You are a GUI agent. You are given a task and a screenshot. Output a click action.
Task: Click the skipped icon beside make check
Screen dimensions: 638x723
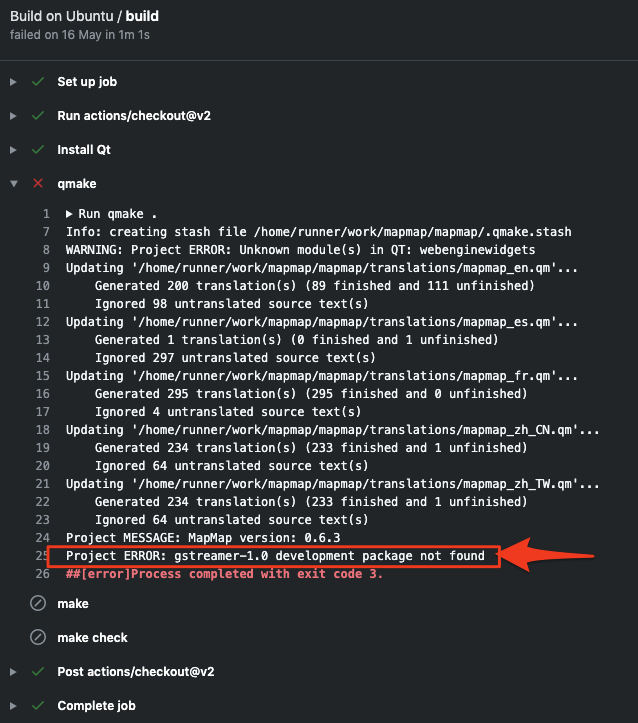[x=38, y=638]
